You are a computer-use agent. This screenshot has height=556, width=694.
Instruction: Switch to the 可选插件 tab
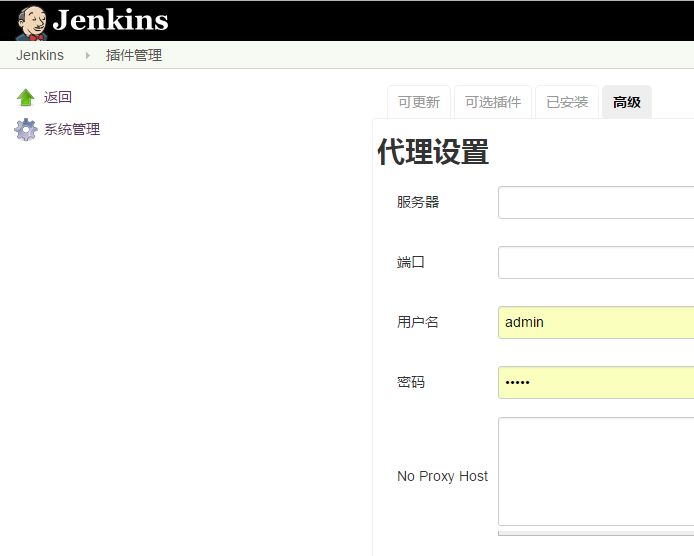(x=493, y=102)
